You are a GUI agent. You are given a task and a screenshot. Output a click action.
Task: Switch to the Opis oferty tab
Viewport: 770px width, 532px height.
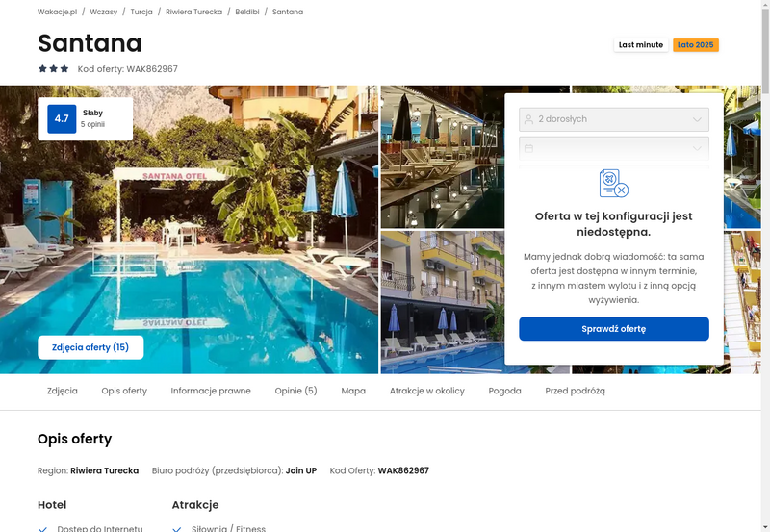(x=124, y=392)
